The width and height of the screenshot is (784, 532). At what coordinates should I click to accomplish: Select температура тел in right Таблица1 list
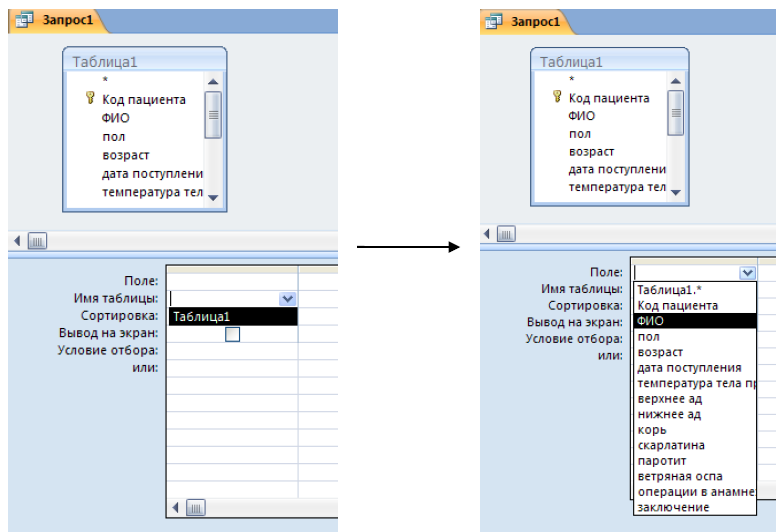[617, 187]
